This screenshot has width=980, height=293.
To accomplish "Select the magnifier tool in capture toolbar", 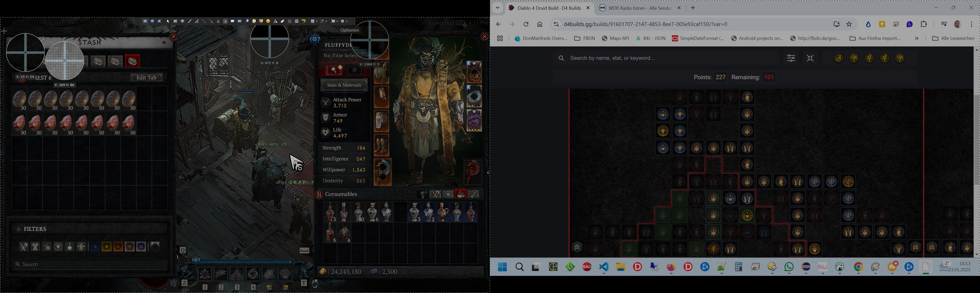I will 247,21.
